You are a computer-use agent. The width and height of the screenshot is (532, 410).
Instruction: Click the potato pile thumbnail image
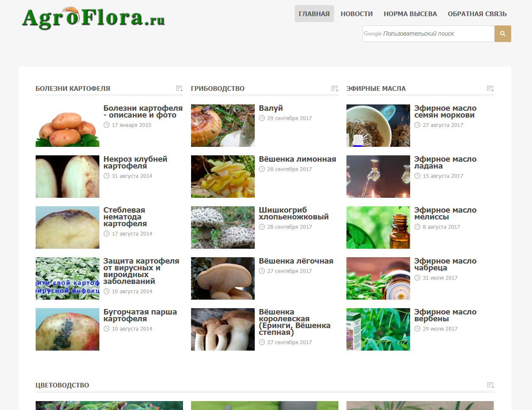pyautogui.click(x=68, y=126)
